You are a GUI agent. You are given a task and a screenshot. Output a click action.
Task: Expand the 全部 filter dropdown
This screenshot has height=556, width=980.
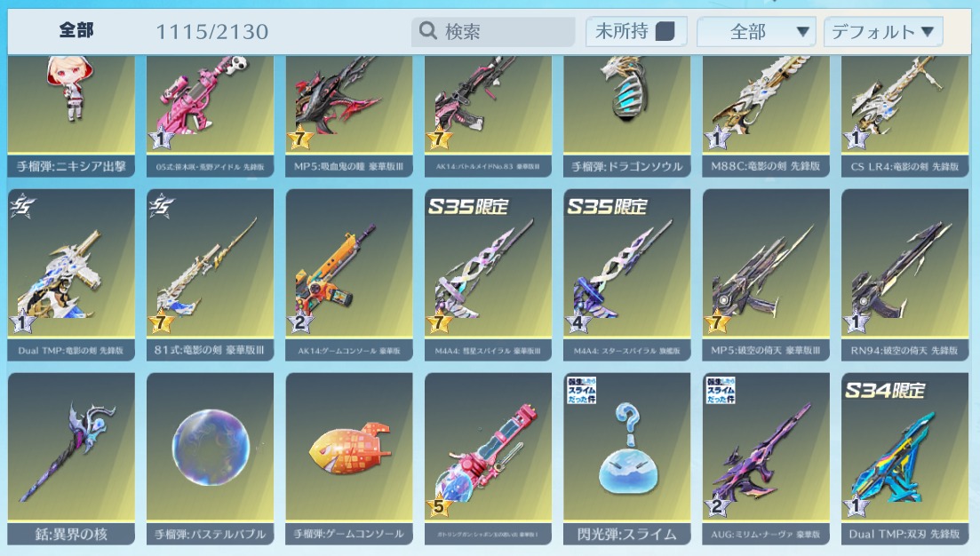[756, 31]
